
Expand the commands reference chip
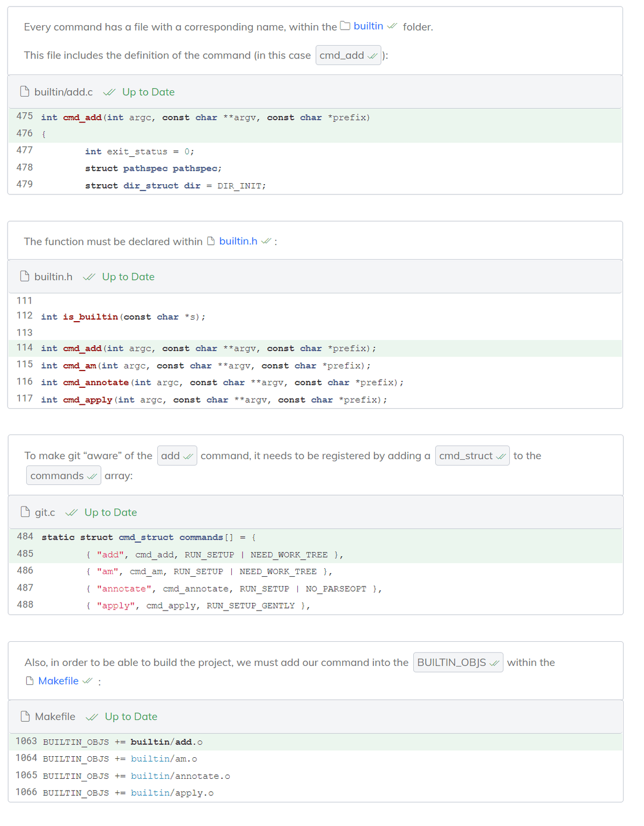(63, 475)
